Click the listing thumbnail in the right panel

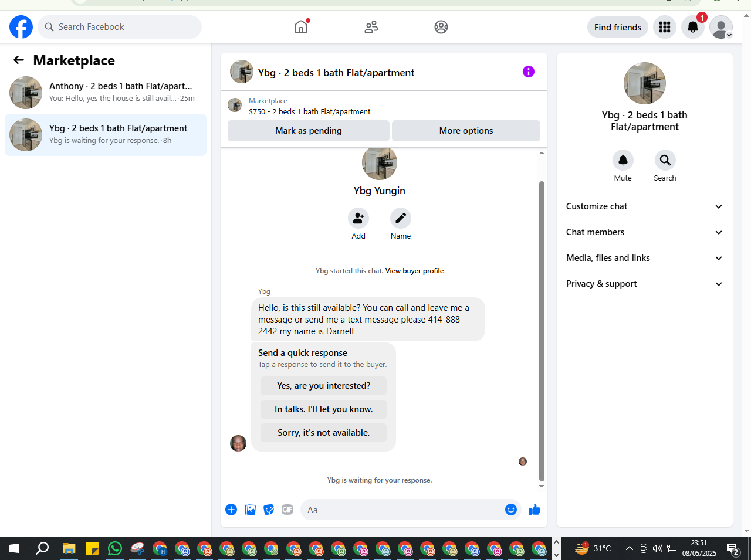645,83
